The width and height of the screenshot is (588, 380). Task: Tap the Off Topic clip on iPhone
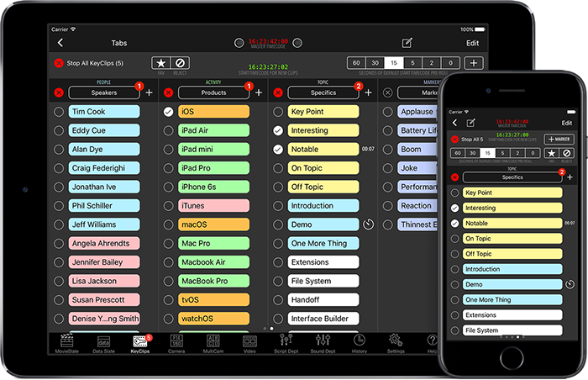pos(512,254)
